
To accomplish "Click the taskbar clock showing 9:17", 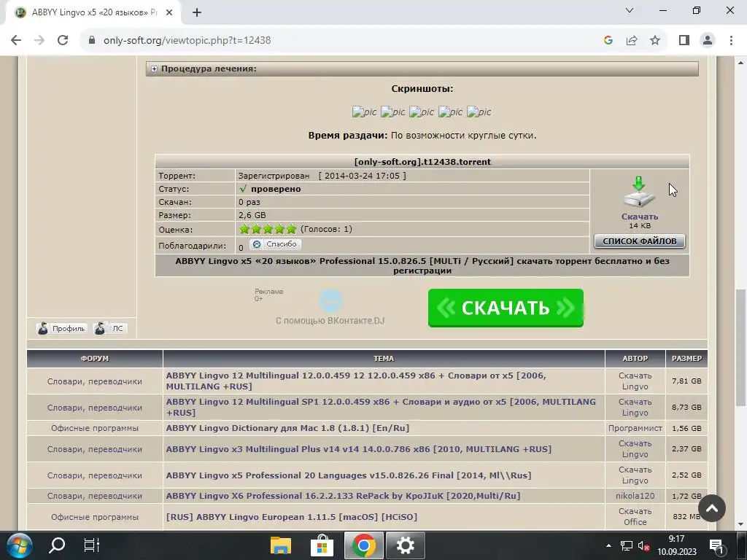I will tap(676, 545).
